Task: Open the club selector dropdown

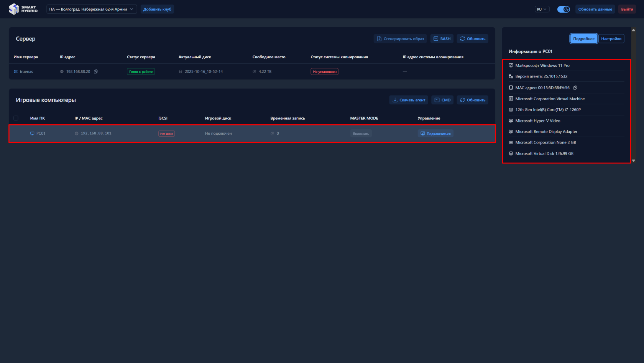Action: [x=92, y=9]
